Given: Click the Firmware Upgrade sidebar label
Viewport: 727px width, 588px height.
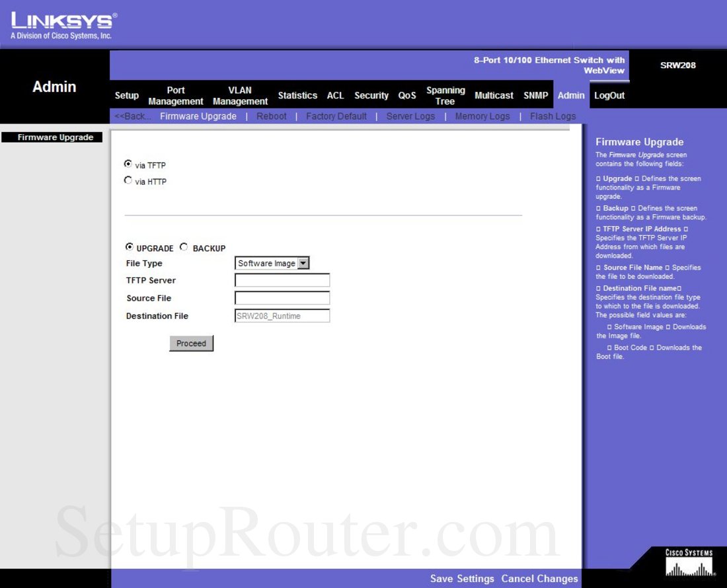Looking at the screenshot, I should click(52, 137).
